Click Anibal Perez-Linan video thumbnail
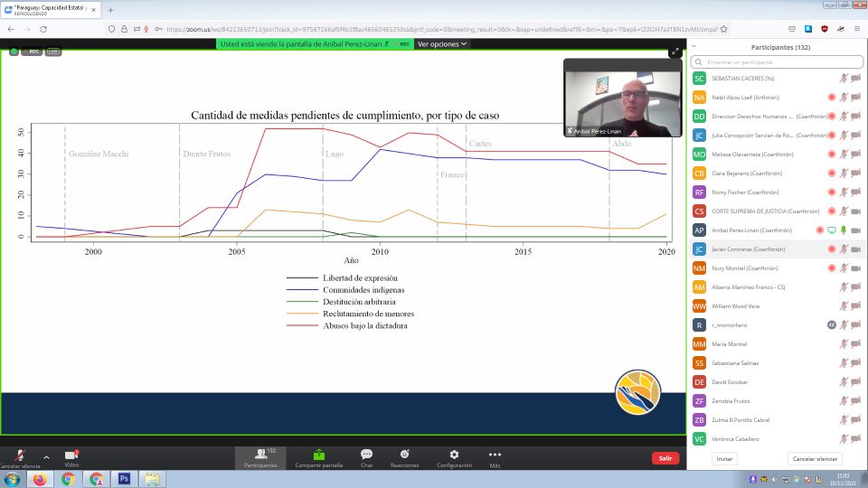Screen dimensions: 868x488 pos(623,98)
